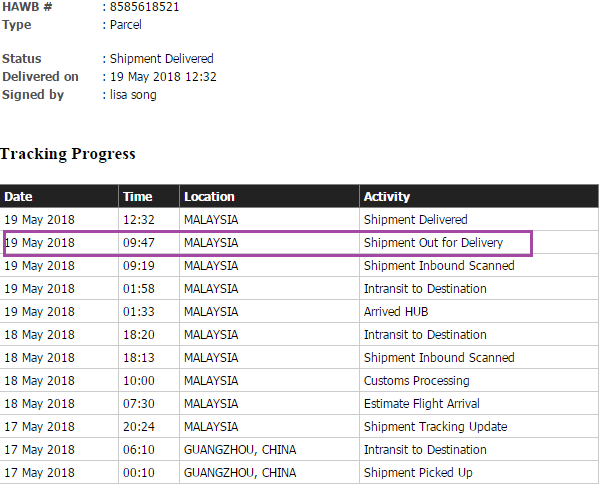The image size is (602, 495).
Task: Select the Arrived HUB activity cell
Action: pos(396,312)
